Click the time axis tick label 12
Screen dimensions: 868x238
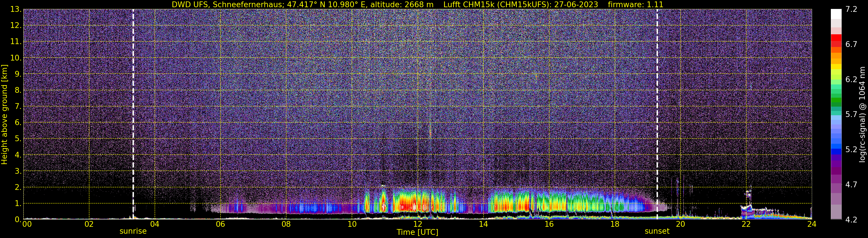point(417,224)
